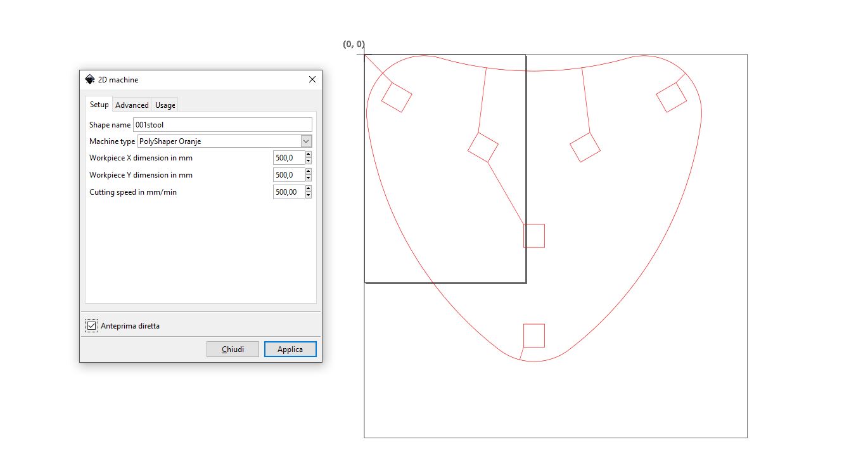Toggle the Anteprima diretta checkbox
Viewport: 868px width, 456px height.
[x=92, y=326]
